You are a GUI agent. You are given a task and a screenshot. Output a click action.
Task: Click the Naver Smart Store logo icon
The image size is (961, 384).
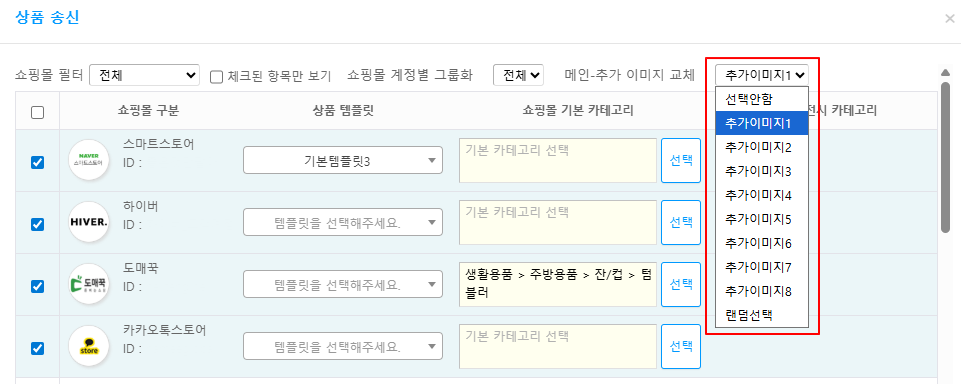[89, 160]
